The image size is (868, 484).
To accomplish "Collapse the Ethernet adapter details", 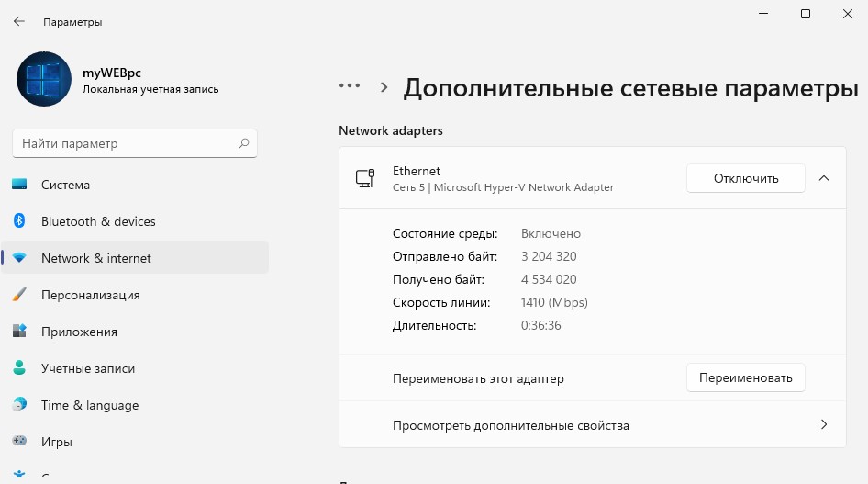I will pyautogui.click(x=824, y=178).
